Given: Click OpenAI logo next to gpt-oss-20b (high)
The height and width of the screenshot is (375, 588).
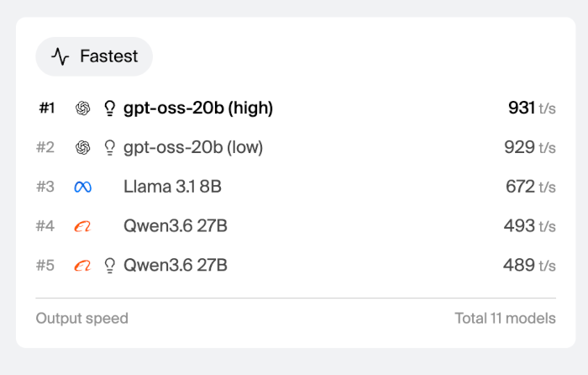Looking at the screenshot, I should (x=83, y=108).
